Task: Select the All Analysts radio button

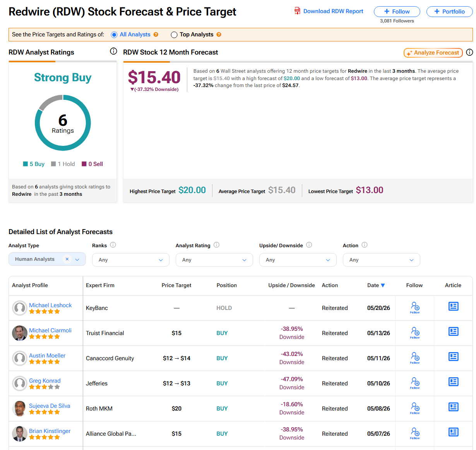Action: 114,35
